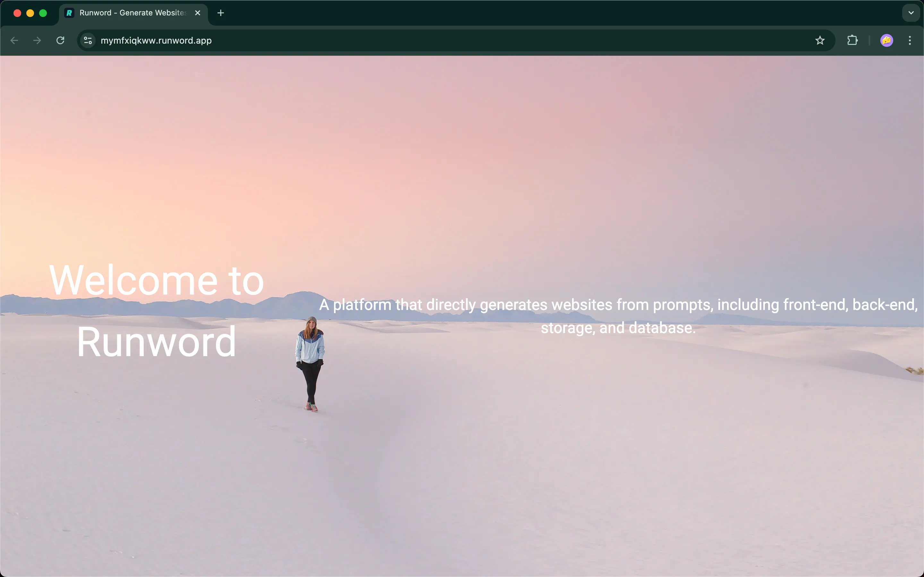Expand the tab search dropdown chevron

911,13
